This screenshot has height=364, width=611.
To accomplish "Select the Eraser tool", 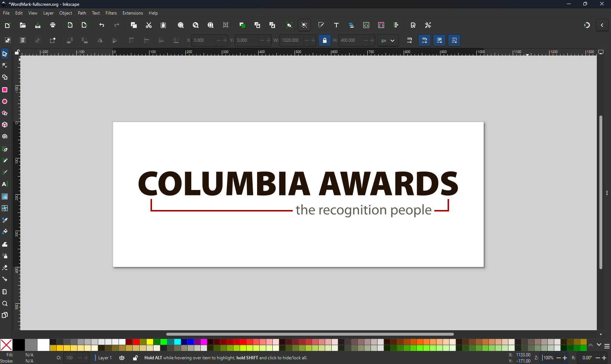I will [5, 268].
